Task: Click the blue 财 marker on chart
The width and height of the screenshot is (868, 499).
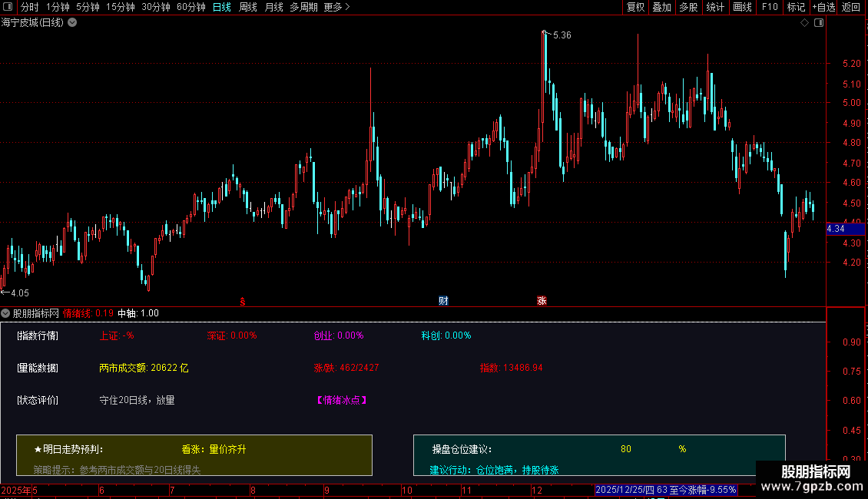Action: [x=443, y=300]
